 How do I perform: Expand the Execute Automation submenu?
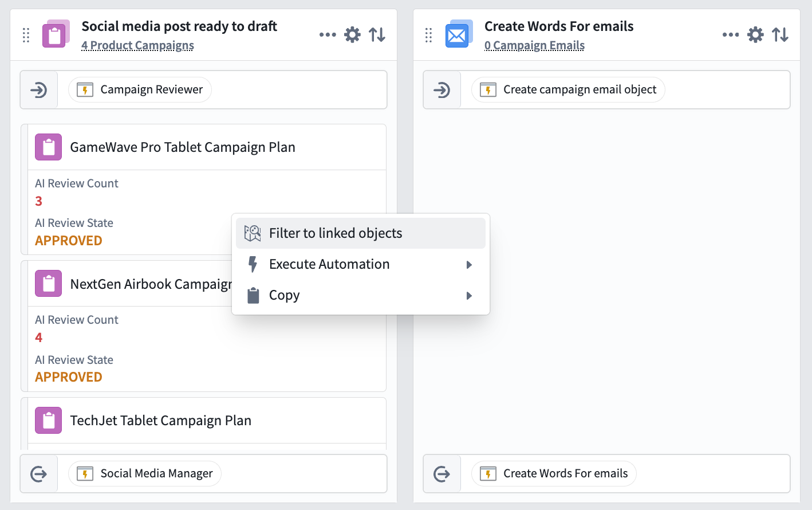pos(469,264)
